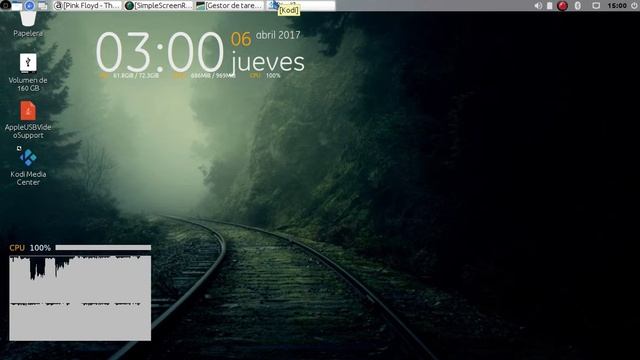This screenshot has width=640, height=360.
Task: Activate the Kodi window button in taskbar
Action: [x=300, y=5]
